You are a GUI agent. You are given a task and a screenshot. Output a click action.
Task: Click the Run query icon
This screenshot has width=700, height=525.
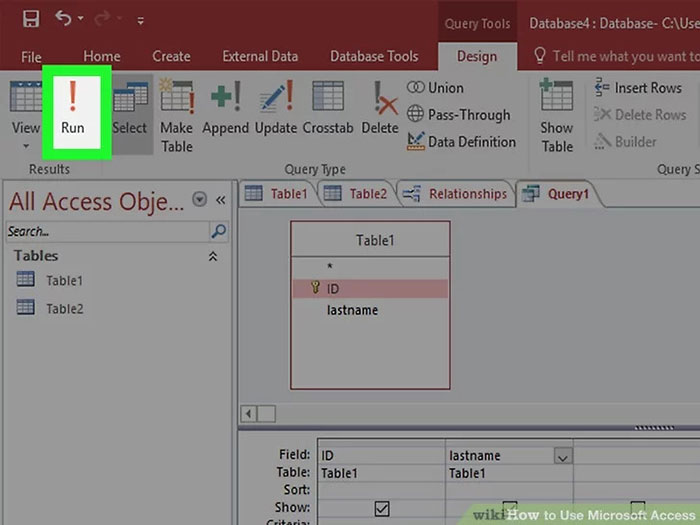(72, 107)
